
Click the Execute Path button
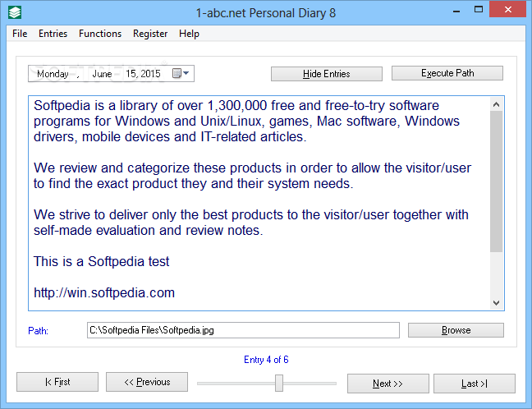click(447, 73)
